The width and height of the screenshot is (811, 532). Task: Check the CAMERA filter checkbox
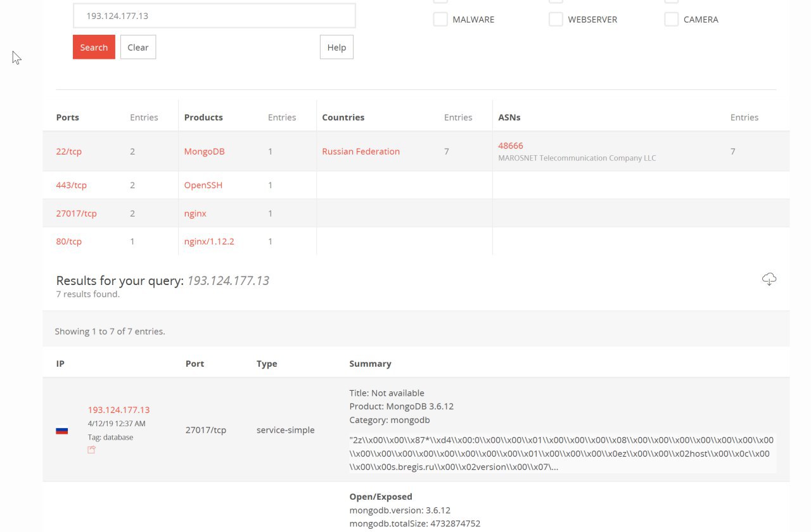pyautogui.click(x=671, y=20)
